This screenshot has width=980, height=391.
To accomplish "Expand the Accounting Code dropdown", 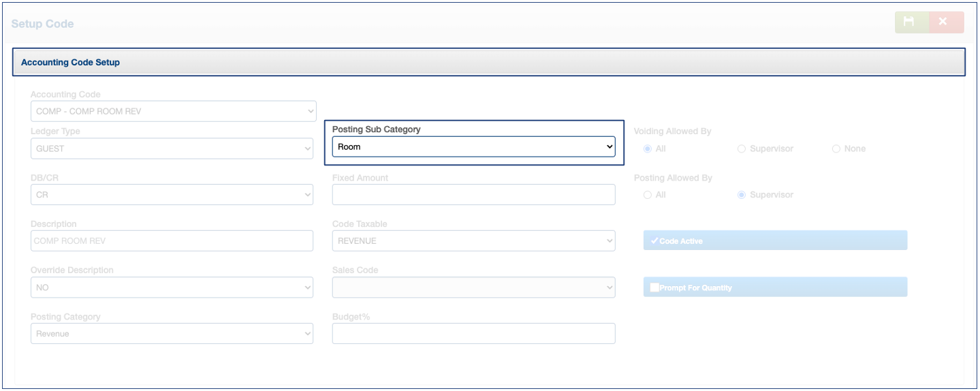I will 173,111.
